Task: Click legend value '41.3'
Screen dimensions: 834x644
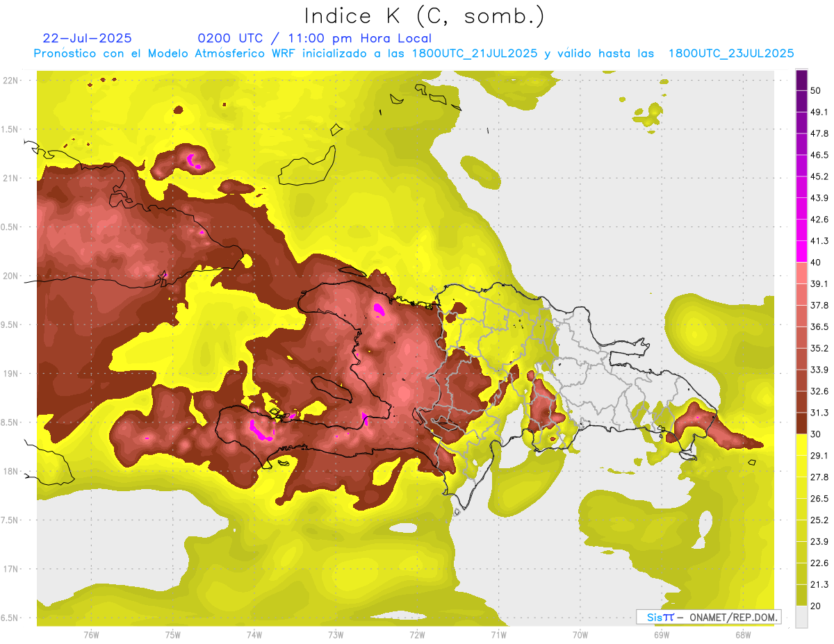Action: [819, 241]
